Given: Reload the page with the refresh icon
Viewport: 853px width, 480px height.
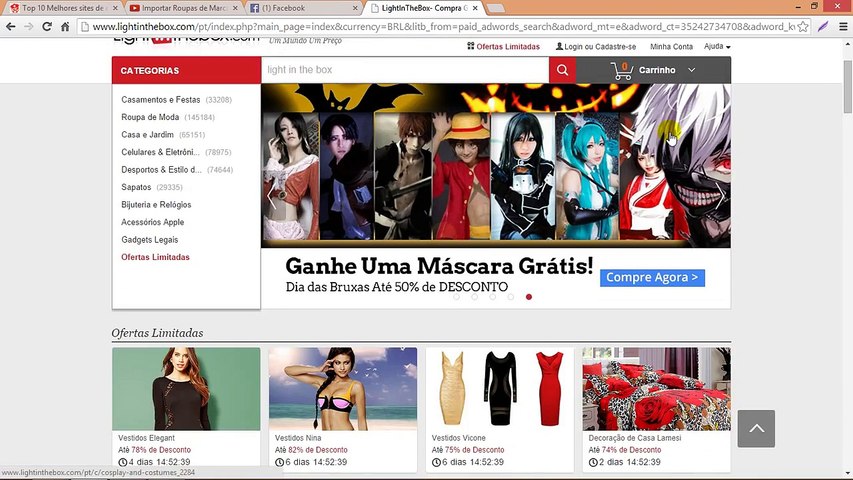Looking at the screenshot, I should (x=47, y=27).
